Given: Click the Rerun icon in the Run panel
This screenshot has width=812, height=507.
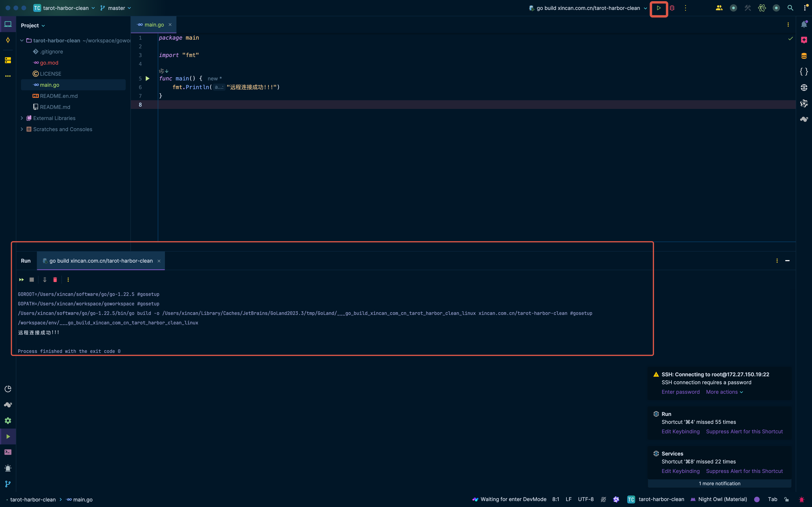Looking at the screenshot, I should [21, 280].
